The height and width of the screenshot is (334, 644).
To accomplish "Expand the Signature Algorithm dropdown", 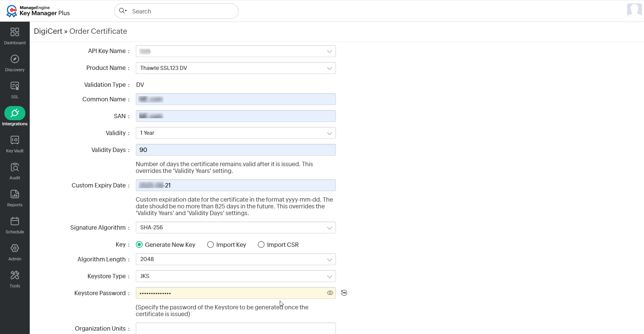I will click(236, 228).
